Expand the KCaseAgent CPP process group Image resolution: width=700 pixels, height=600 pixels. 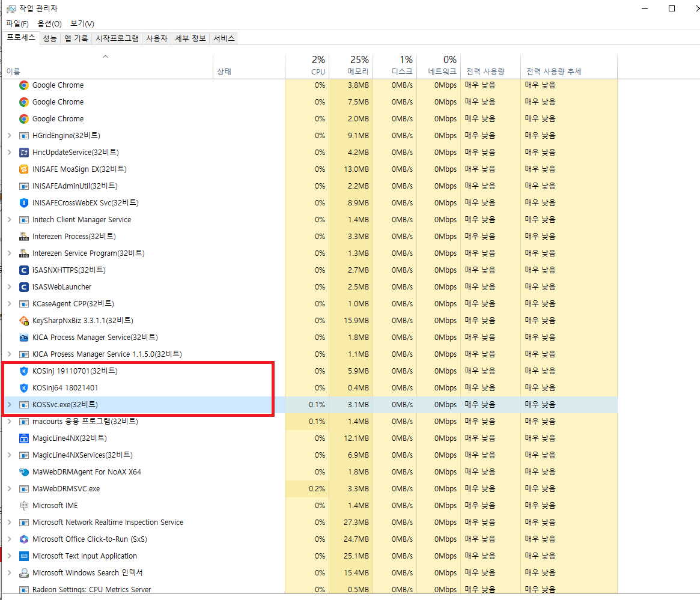pyautogui.click(x=10, y=303)
